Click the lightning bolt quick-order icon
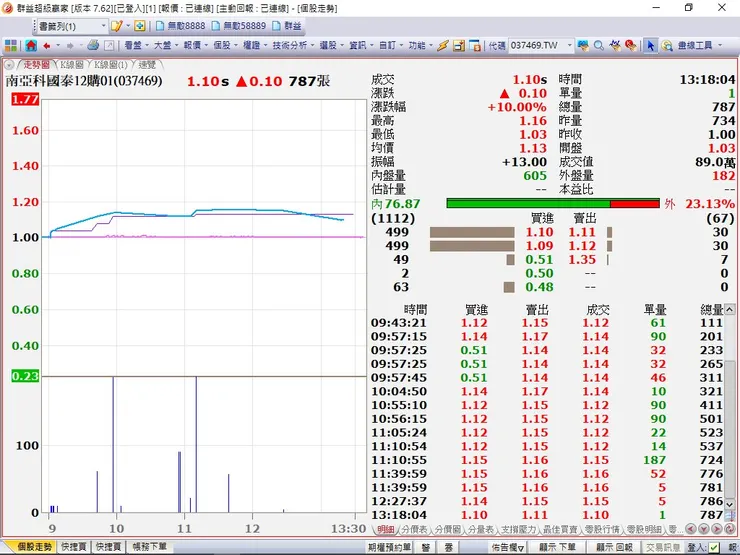This screenshot has width=740, height=555. click(443, 46)
